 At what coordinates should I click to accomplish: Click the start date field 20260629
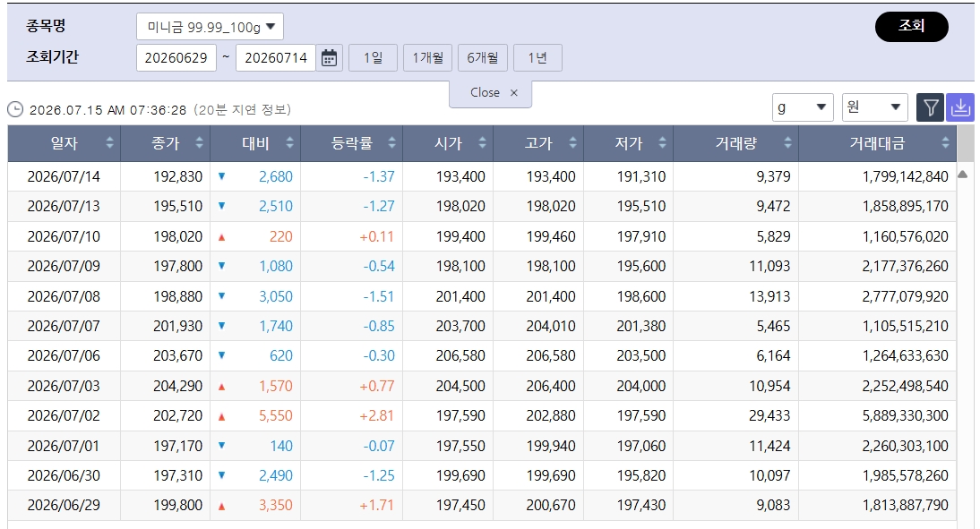tap(176, 58)
